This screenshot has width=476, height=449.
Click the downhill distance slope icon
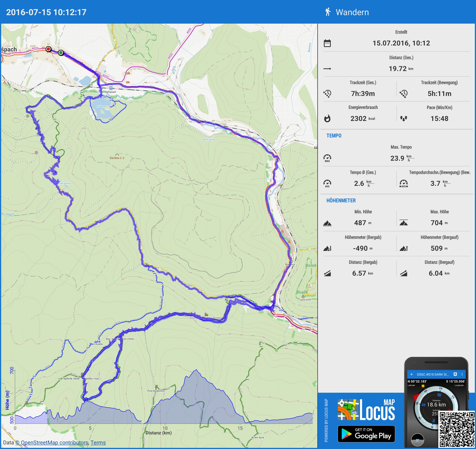click(x=327, y=273)
